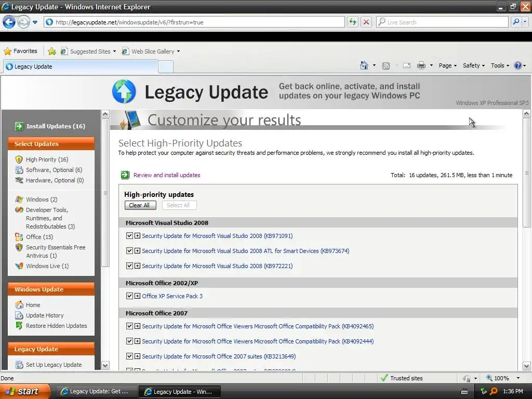Expand Office XP Service Pack 3 details
The width and height of the screenshot is (532, 399).
[137, 296]
